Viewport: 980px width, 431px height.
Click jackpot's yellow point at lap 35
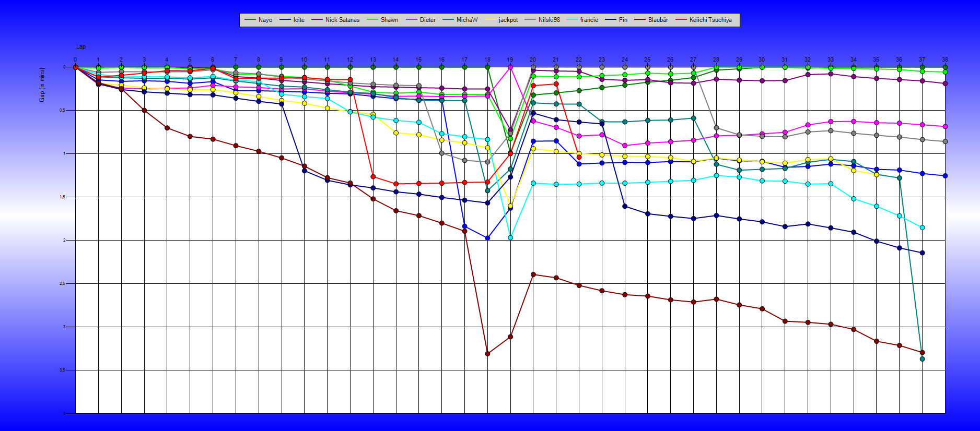tap(876, 175)
